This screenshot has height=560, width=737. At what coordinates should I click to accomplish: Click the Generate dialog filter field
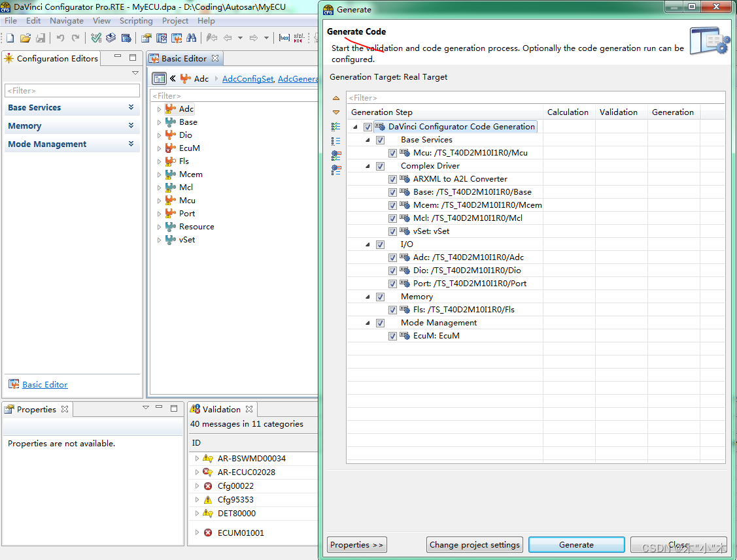536,98
